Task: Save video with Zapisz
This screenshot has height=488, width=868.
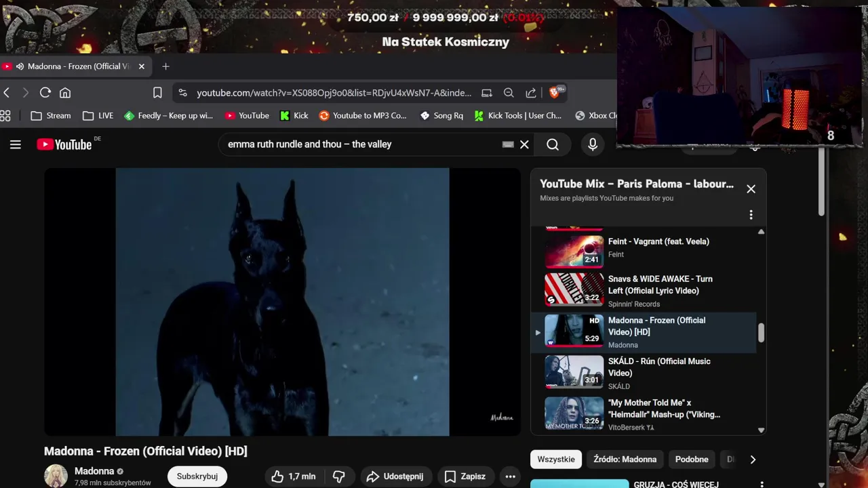Action: (465, 476)
